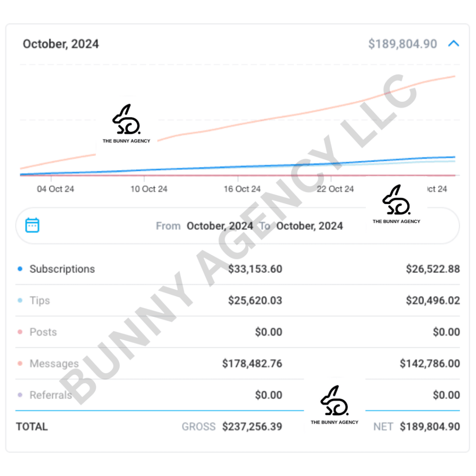
Task: Click the Posts row label
Action: 43,332
